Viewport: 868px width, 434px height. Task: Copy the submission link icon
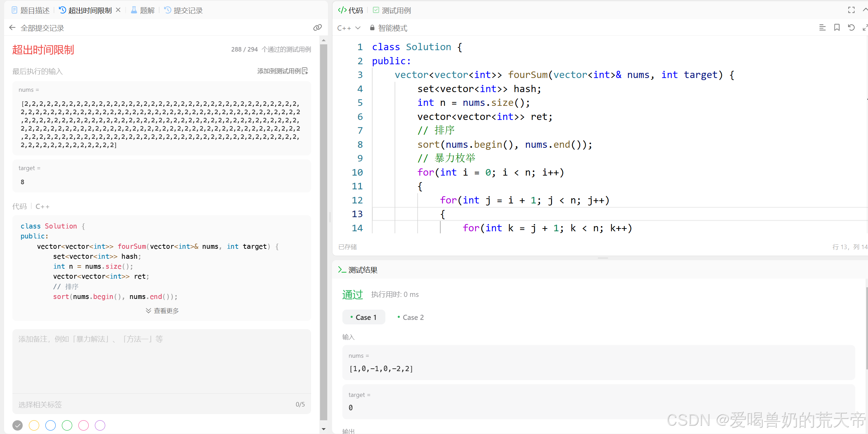click(x=317, y=27)
